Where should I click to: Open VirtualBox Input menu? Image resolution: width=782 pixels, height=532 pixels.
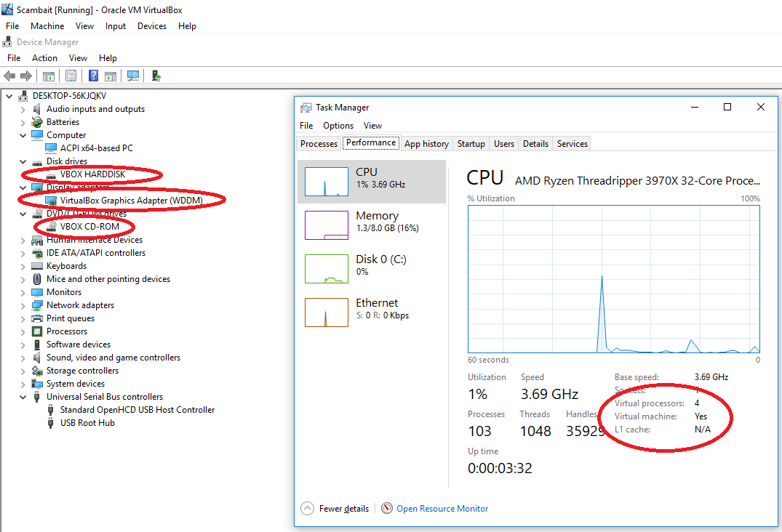click(115, 26)
